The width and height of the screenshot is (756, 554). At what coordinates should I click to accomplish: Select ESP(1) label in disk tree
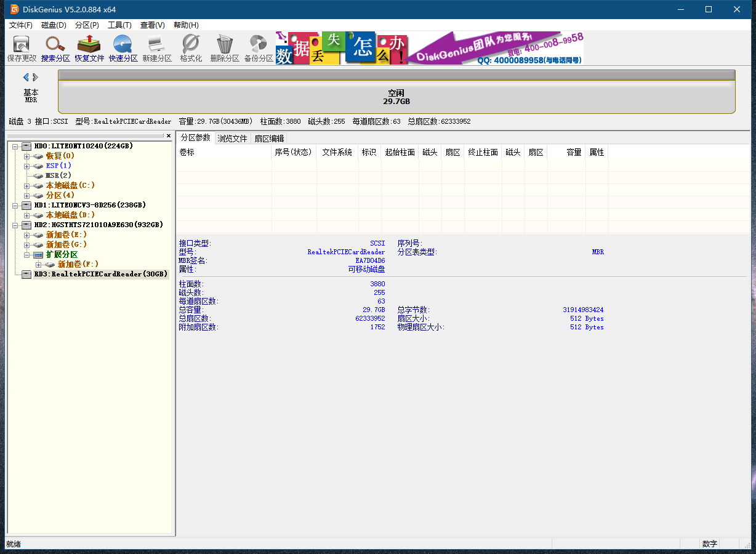pyautogui.click(x=58, y=166)
